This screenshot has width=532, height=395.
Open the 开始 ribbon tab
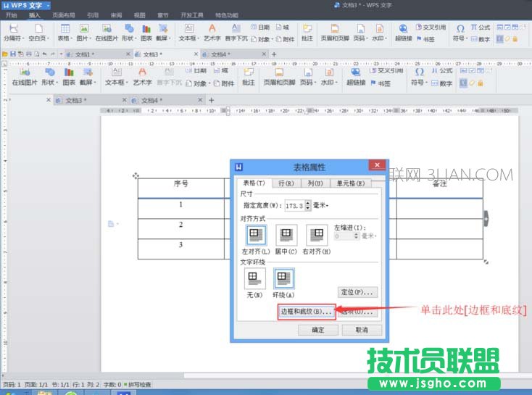click(11, 15)
